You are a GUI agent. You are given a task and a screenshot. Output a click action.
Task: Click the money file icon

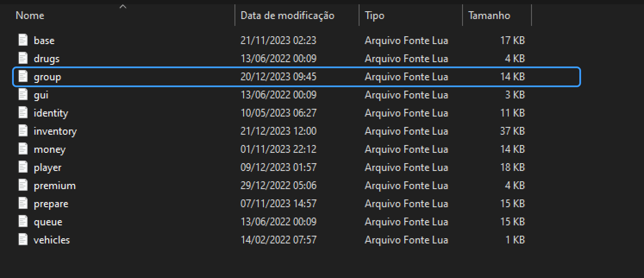(23, 149)
